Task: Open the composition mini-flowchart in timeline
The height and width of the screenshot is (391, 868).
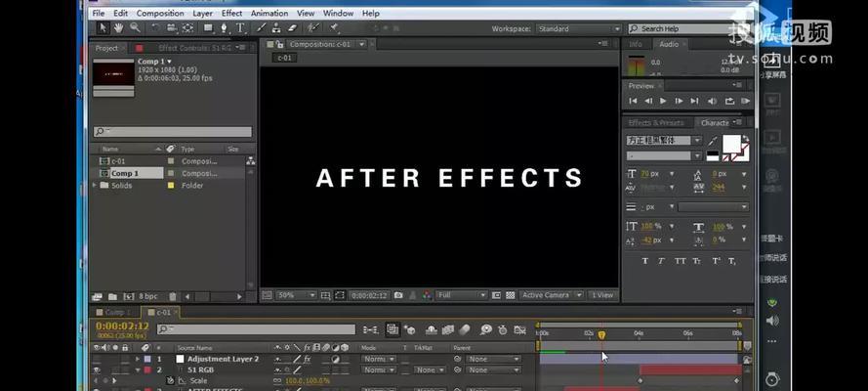Action: [x=370, y=329]
